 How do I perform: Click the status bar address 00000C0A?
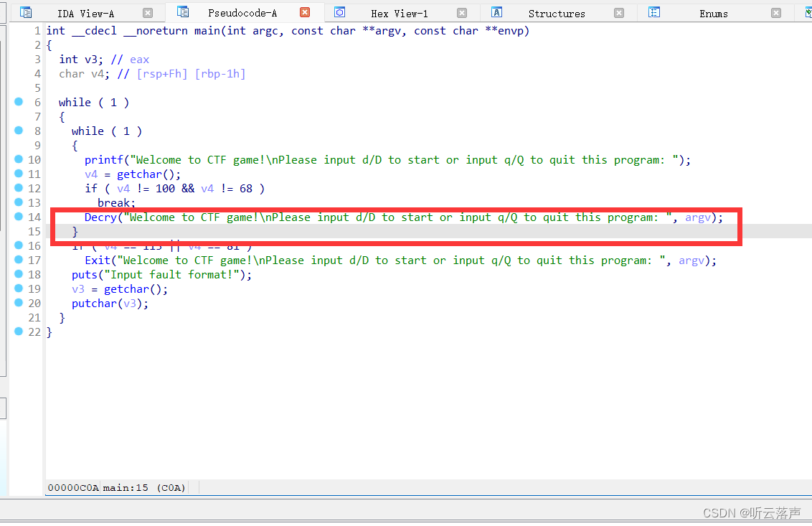[72, 487]
